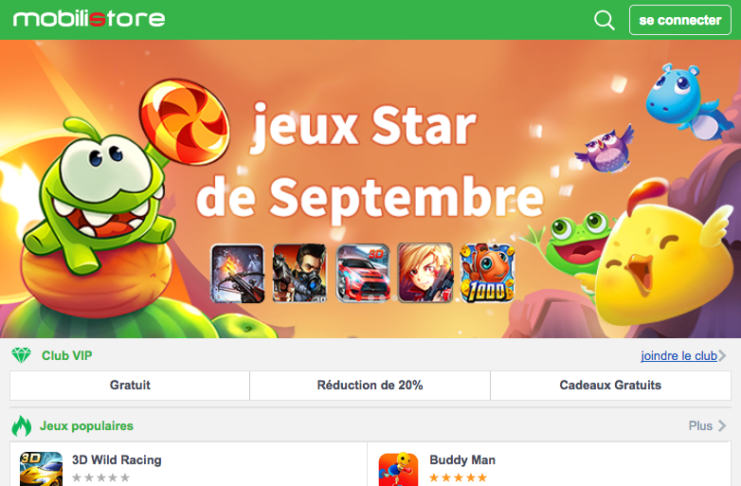Open the masked soldier shooter game icon
The width and height of the screenshot is (741, 486).
[x=300, y=273]
